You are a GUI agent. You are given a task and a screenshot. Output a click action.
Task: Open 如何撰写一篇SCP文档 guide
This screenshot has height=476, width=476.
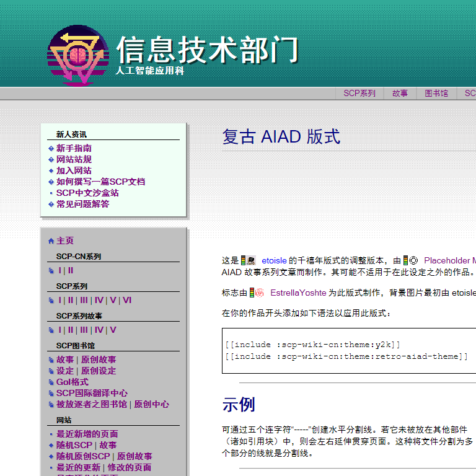[x=100, y=182]
